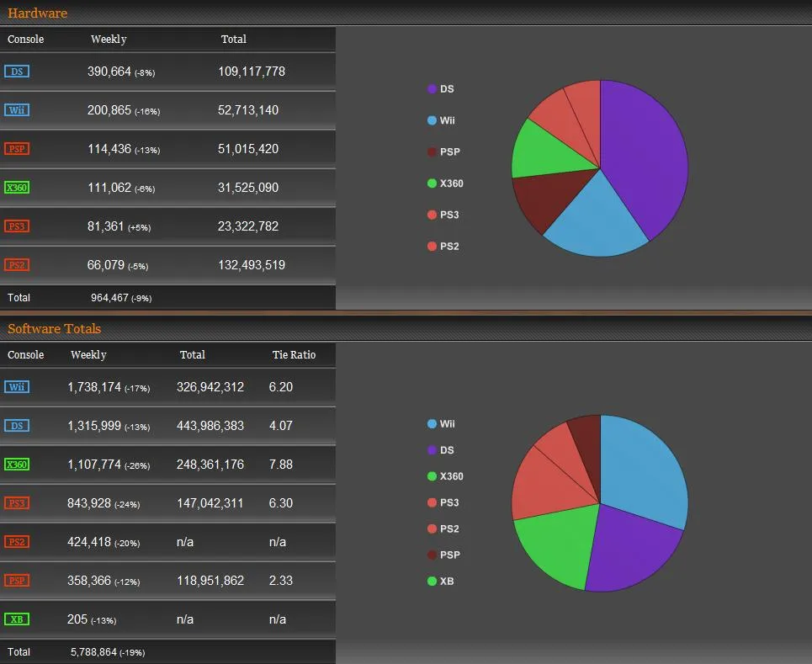Select the PSP badge in Hardware table

click(x=17, y=149)
